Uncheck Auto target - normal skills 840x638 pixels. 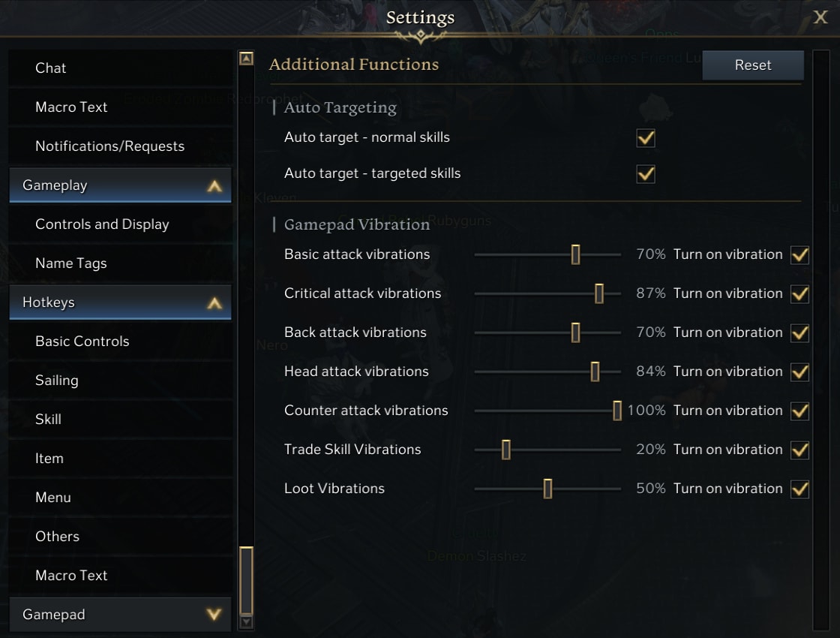point(646,138)
